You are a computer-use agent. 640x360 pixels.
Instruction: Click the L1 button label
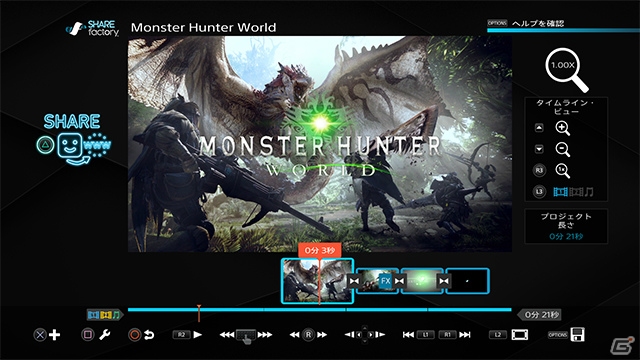(425, 335)
